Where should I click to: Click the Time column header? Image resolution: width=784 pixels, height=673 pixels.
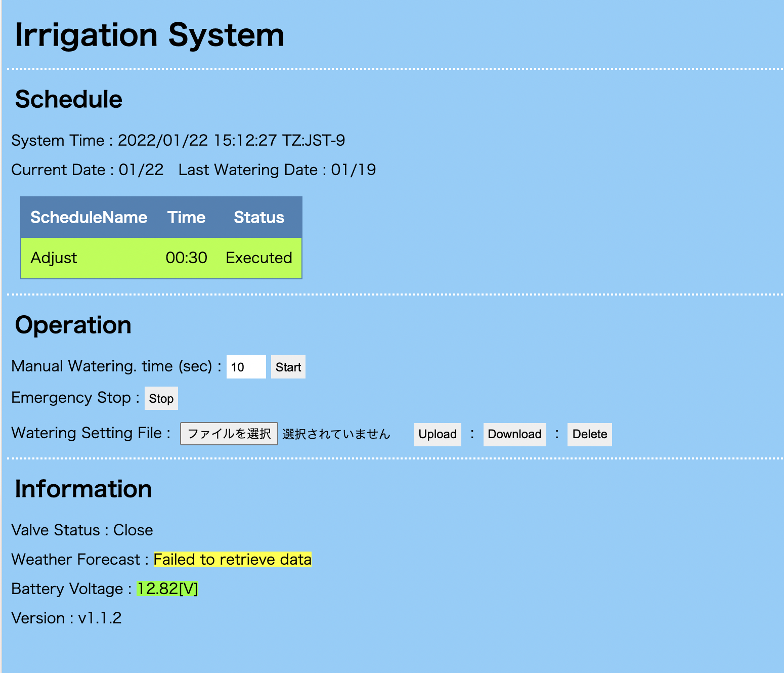pyautogui.click(x=187, y=217)
